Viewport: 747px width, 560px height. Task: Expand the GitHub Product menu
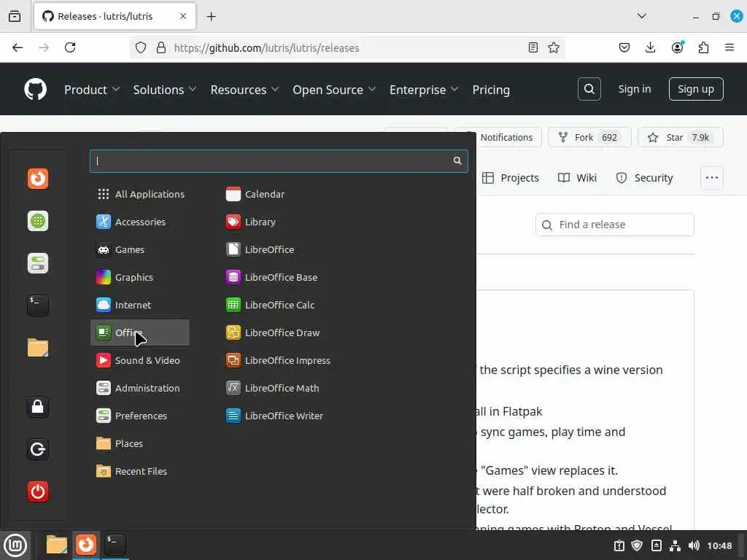click(91, 90)
